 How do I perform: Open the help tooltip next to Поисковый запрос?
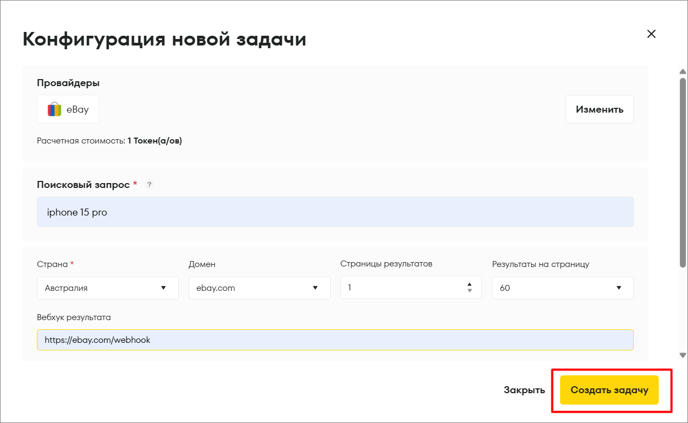149,185
